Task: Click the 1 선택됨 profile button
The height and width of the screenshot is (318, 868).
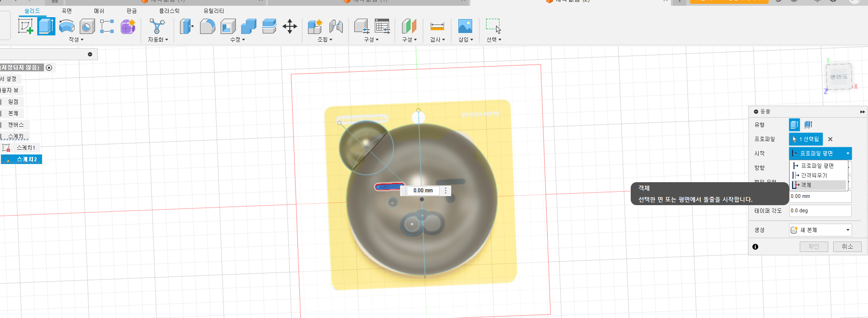Action: click(x=806, y=139)
